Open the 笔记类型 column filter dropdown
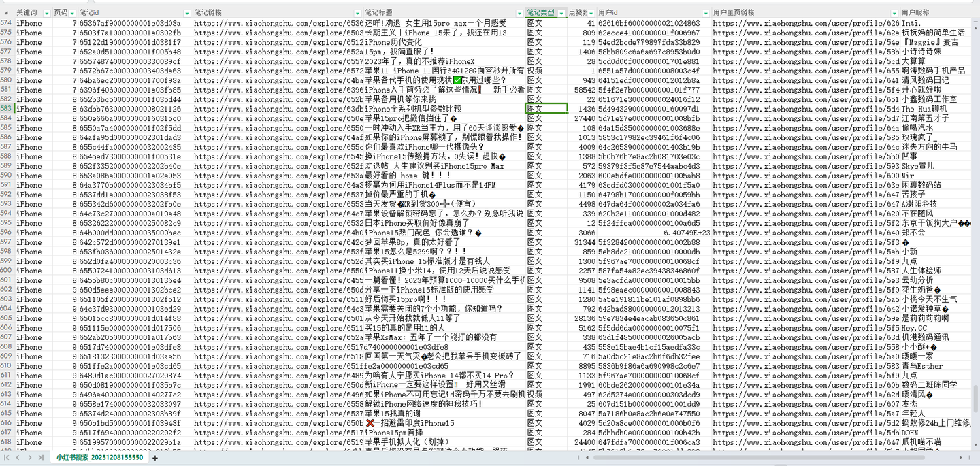The height and width of the screenshot is (466, 980). click(561, 13)
